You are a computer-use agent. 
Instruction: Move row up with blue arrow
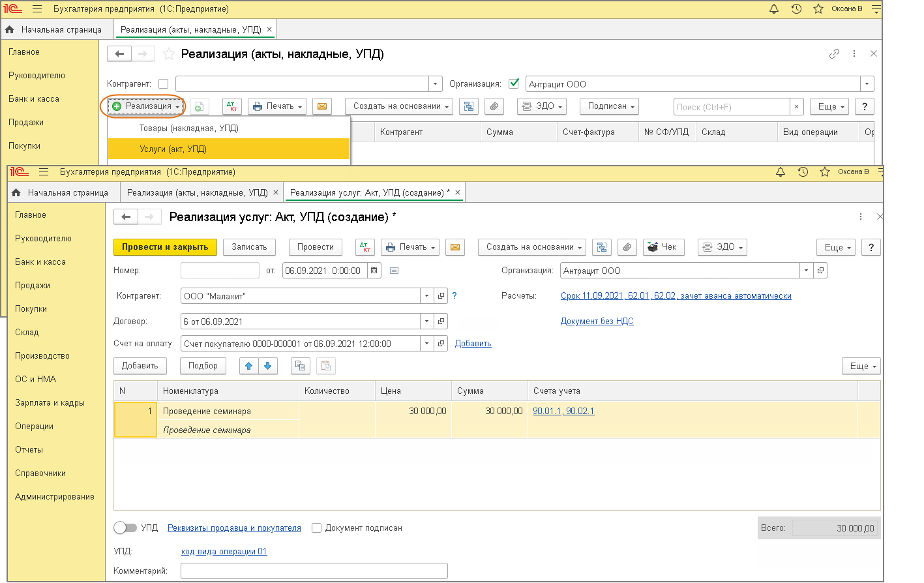coord(249,366)
